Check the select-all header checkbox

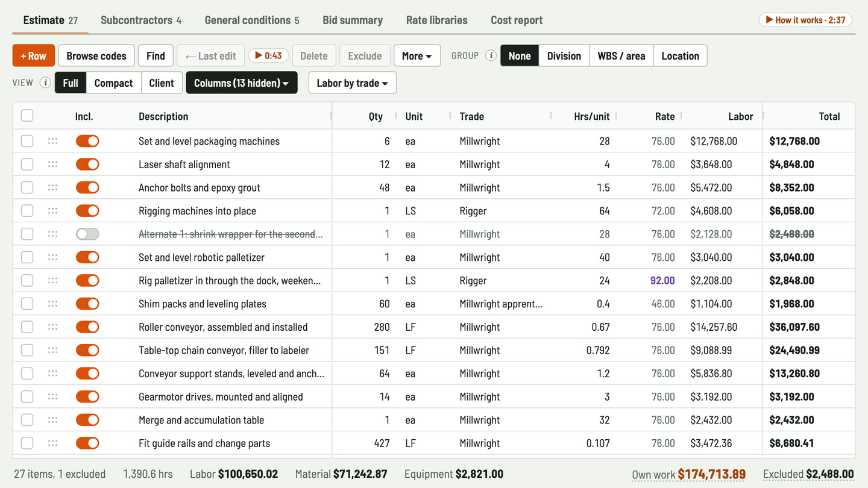[x=27, y=116]
